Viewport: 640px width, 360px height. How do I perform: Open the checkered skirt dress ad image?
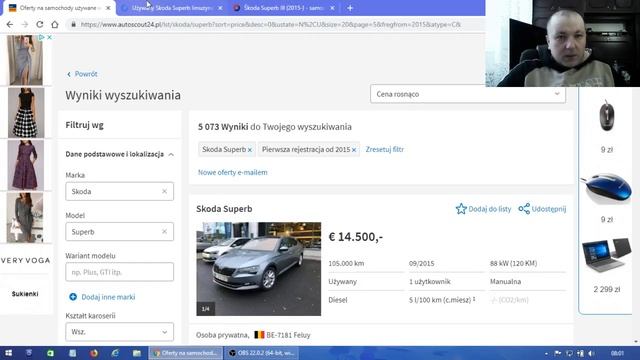pos(26,113)
